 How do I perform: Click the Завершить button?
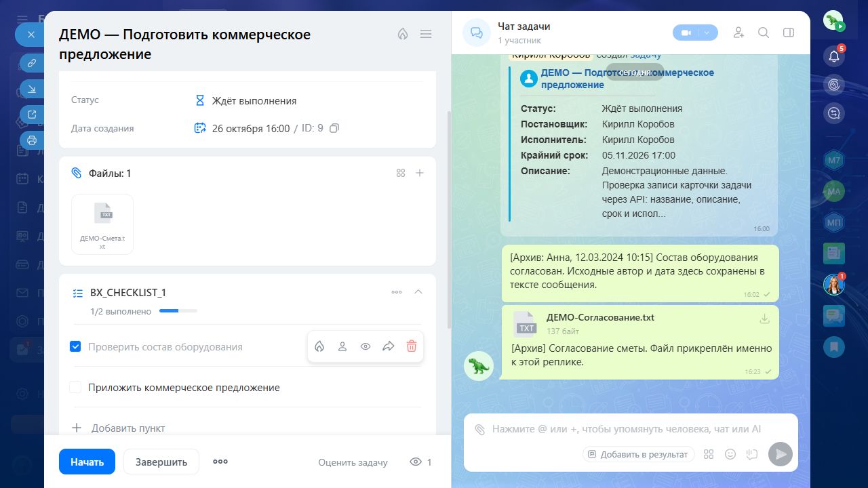pyautogui.click(x=161, y=462)
